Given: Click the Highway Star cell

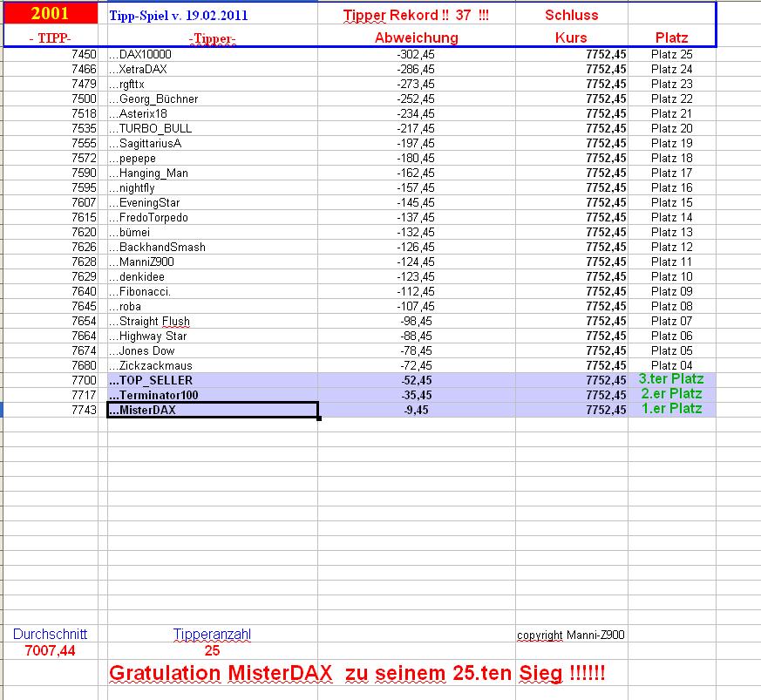Looking at the screenshot, I should (x=212, y=336).
